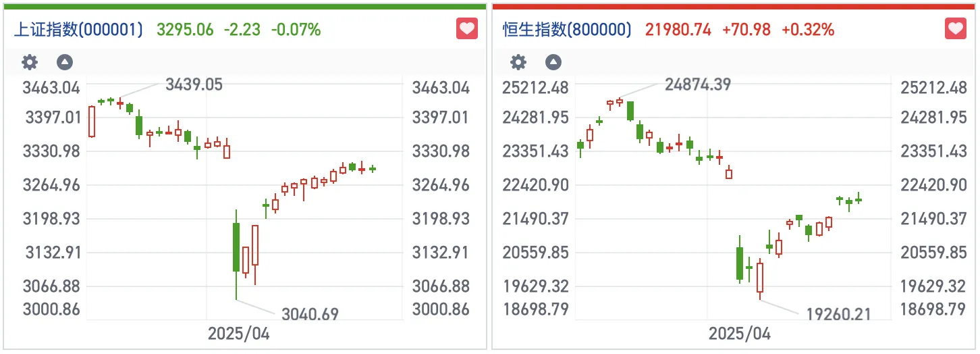The image size is (980, 354).
Task: Toggle favorite heart for 恒生指数
Action: [x=955, y=29]
